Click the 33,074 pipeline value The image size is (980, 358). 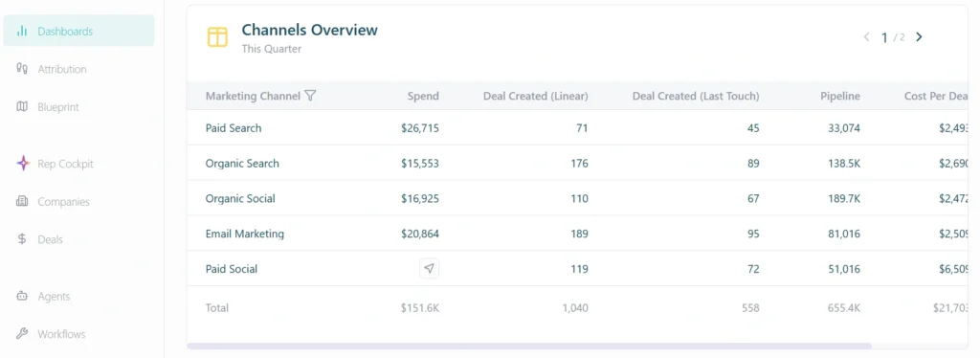[x=844, y=128]
